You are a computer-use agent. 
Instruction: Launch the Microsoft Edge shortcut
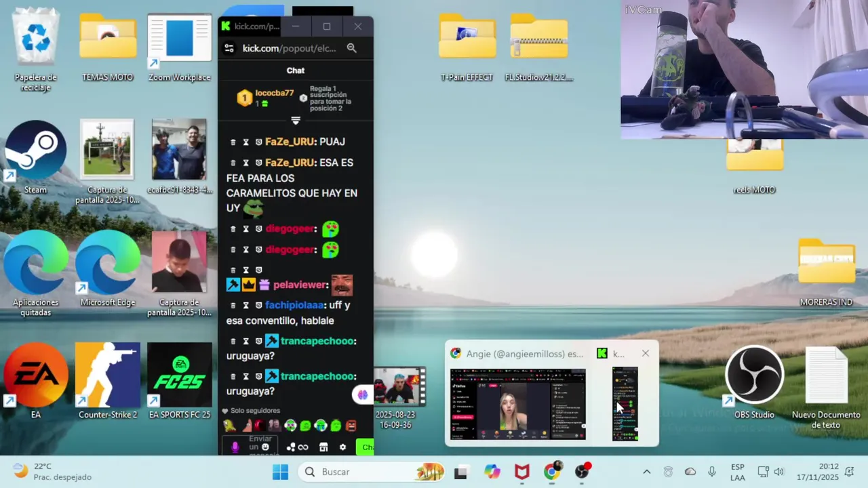pyautogui.click(x=108, y=269)
